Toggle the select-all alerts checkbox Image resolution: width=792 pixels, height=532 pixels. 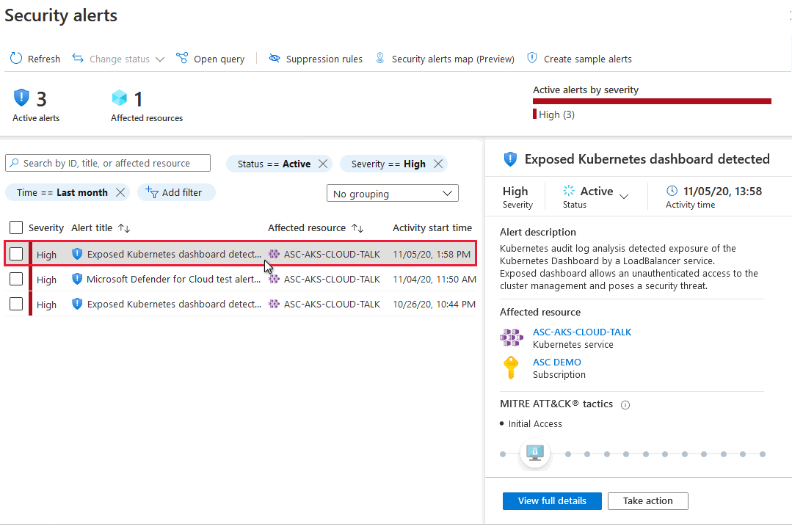16,227
